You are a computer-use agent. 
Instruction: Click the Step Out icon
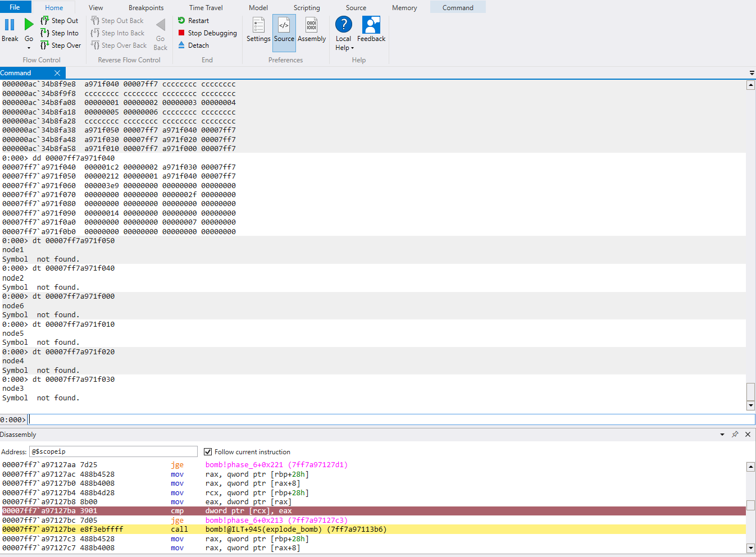click(x=45, y=21)
